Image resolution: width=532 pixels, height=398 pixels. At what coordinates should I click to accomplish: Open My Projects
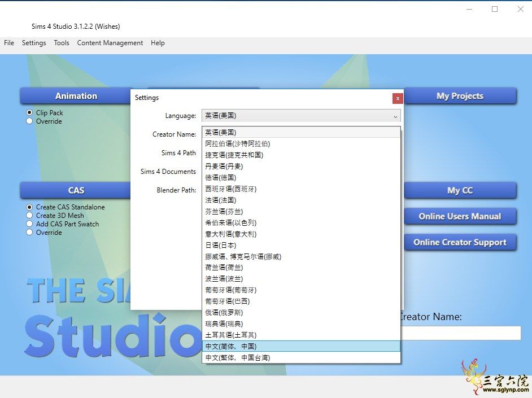tap(460, 96)
